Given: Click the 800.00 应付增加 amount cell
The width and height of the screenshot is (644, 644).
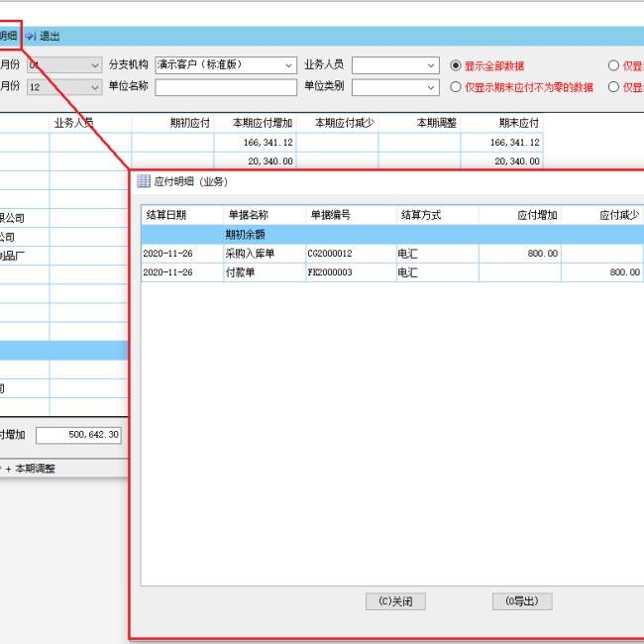Looking at the screenshot, I should [x=520, y=254].
